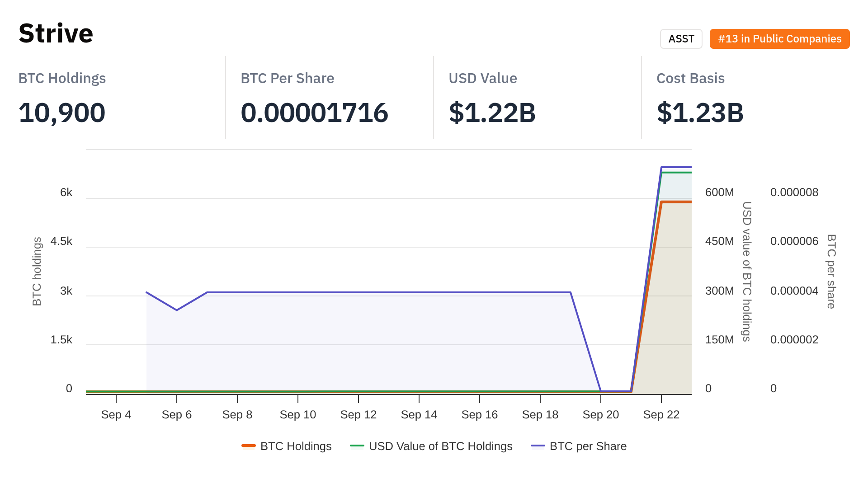Click the orange BTC Holdings legend swatch
The height and width of the screenshot is (488, 868).
pyautogui.click(x=249, y=446)
